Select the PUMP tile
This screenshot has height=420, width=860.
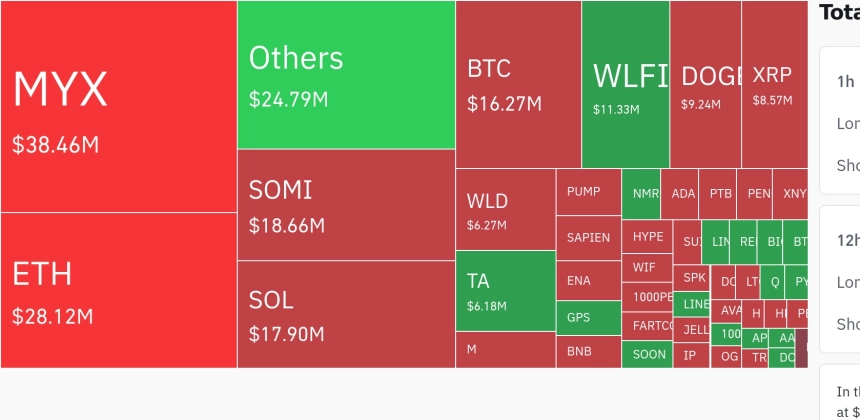tap(589, 192)
